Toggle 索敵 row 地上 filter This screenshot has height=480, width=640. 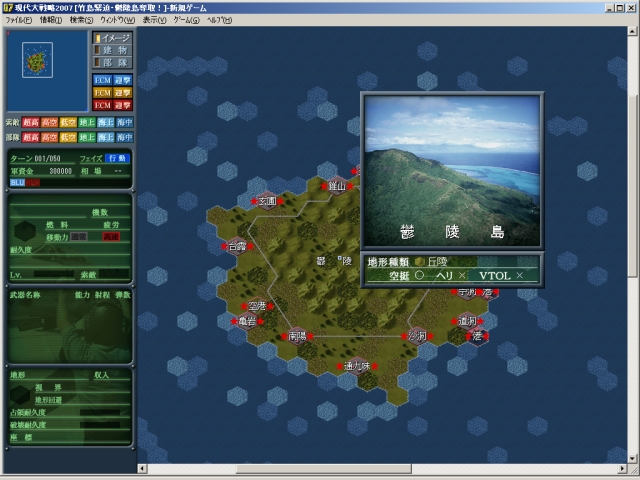coord(87,122)
